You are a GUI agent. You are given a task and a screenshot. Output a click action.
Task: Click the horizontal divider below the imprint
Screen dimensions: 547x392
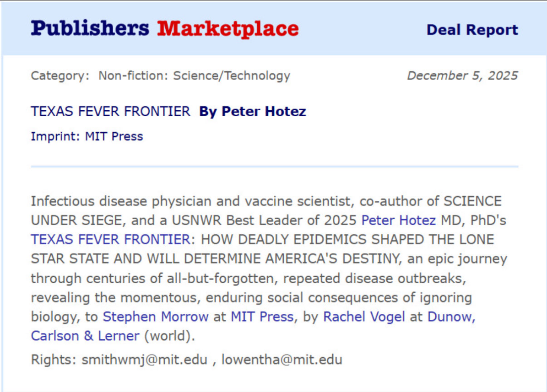[274, 166]
